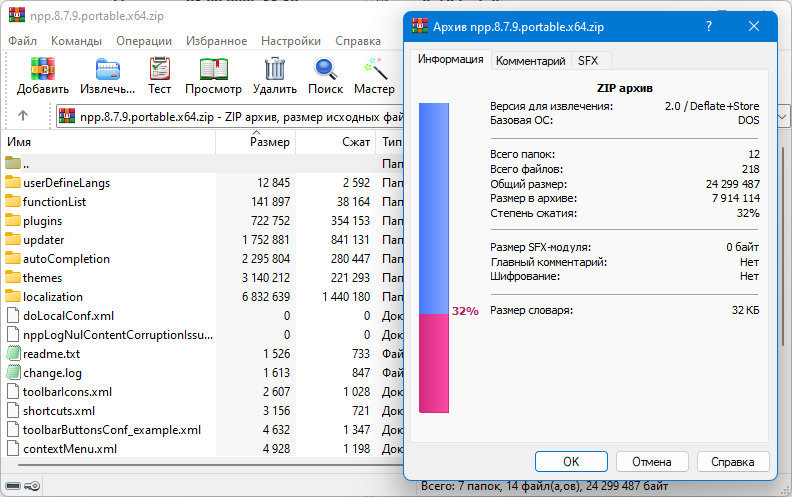The image size is (792, 497).
Task: Confirm dialog with OK button
Action: pos(571,462)
